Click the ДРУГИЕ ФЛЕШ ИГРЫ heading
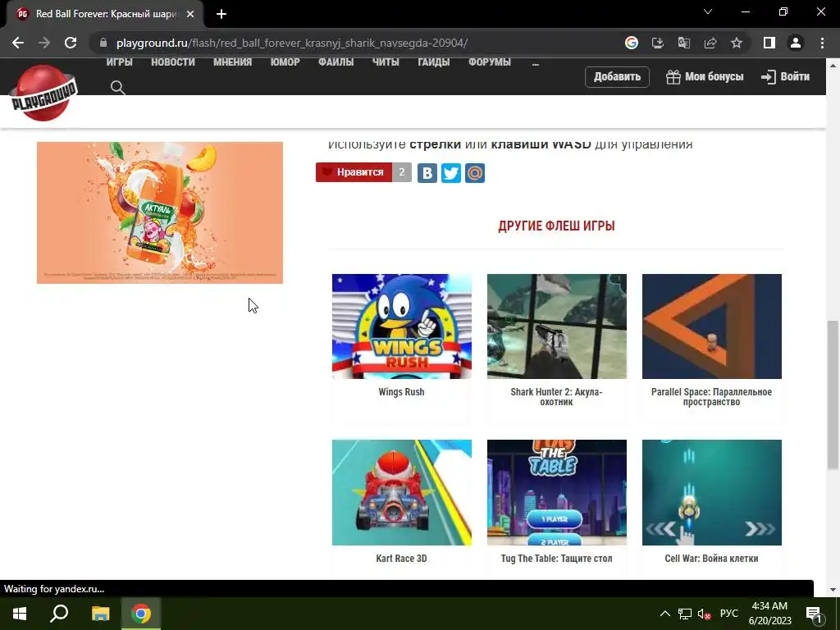The image size is (840, 630). tap(557, 226)
